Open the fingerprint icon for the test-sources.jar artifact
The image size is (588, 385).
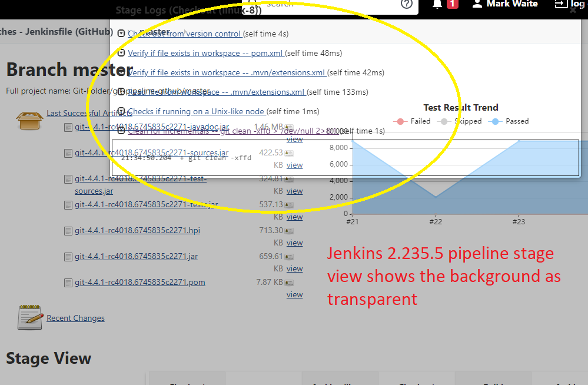click(x=289, y=179)
